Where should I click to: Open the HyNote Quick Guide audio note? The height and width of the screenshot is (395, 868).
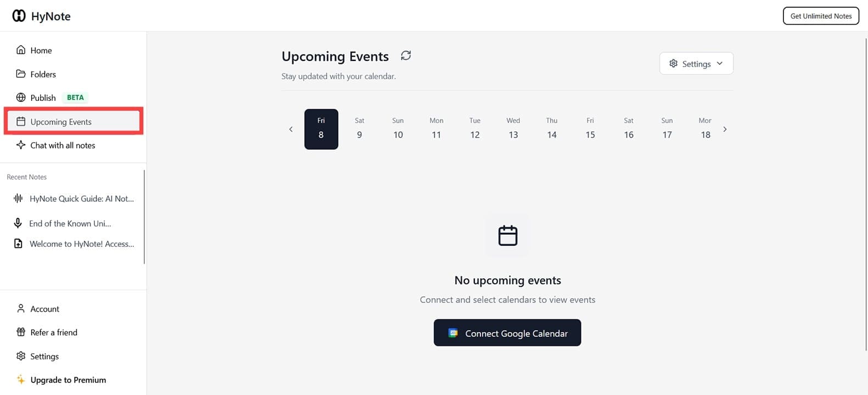tap(74, 199)
